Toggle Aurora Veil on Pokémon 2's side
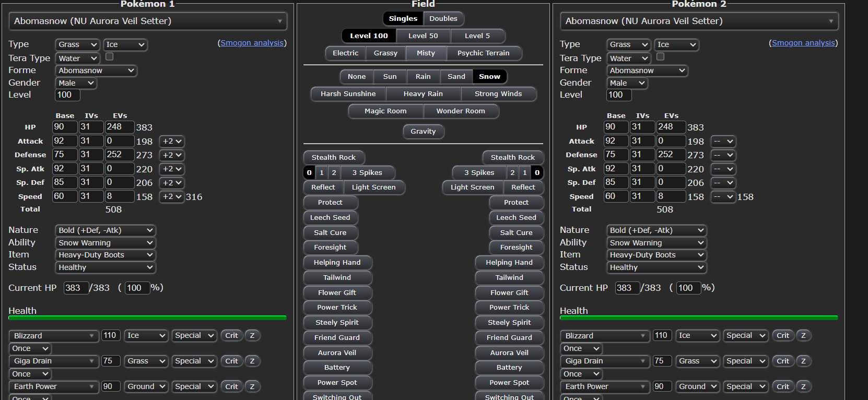This screenshot has width=868, height=400. [x=509, y=353]
